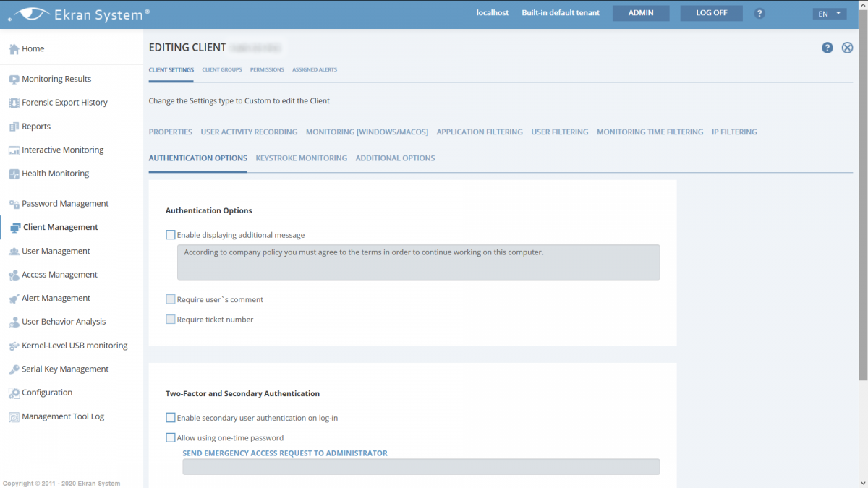Toggle Allow using one-time password
This screenshot has width=868, height=488.
click(171, 437)
